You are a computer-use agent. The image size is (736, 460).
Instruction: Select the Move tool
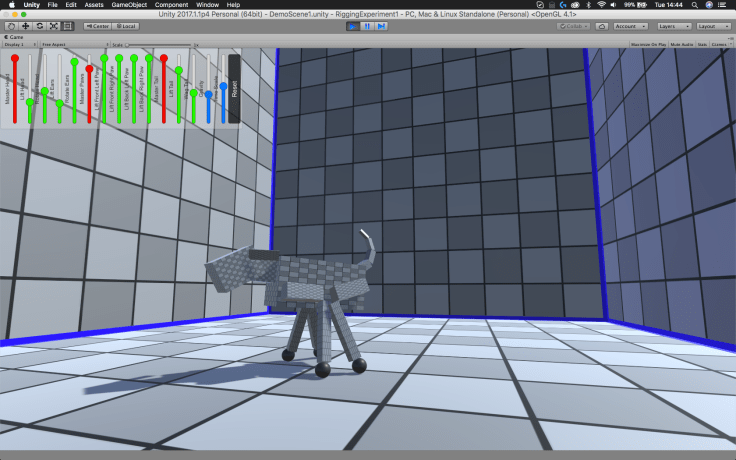coord(25,25)
